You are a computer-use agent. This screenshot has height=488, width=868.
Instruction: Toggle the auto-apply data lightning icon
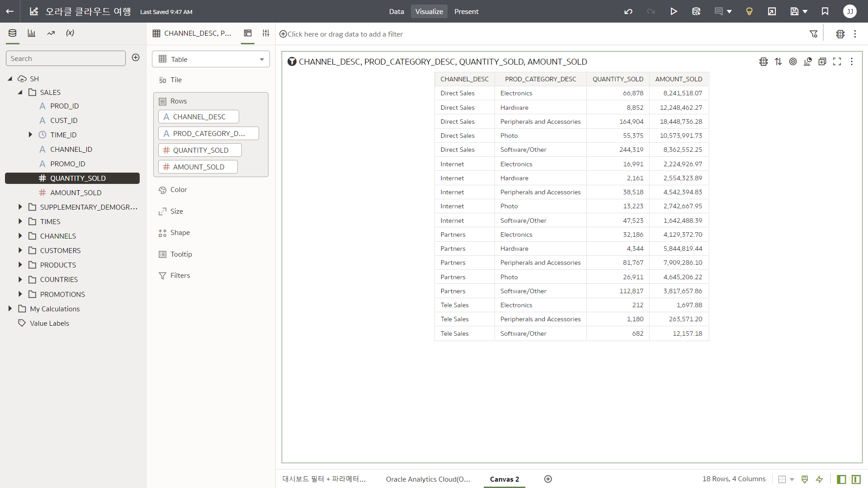point(820,479)
